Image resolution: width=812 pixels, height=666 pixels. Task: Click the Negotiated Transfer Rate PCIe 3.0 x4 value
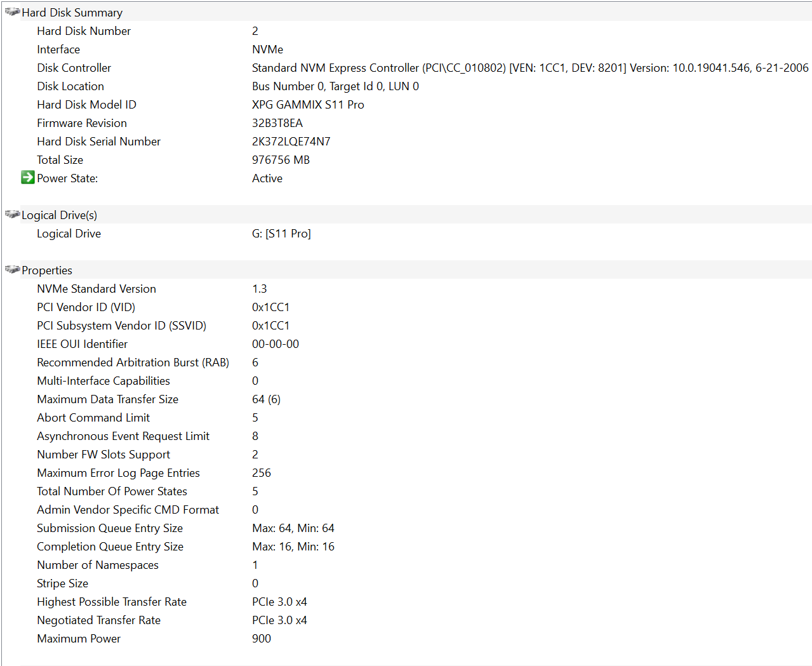tap(279, 620)
